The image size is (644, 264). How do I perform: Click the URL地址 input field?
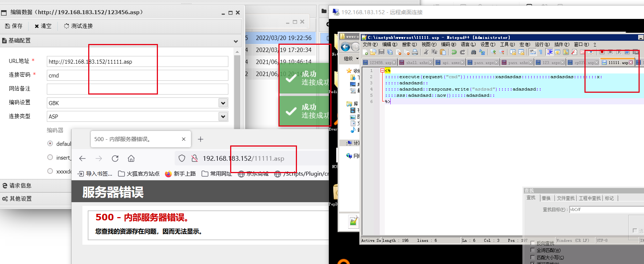coord(138,61)
